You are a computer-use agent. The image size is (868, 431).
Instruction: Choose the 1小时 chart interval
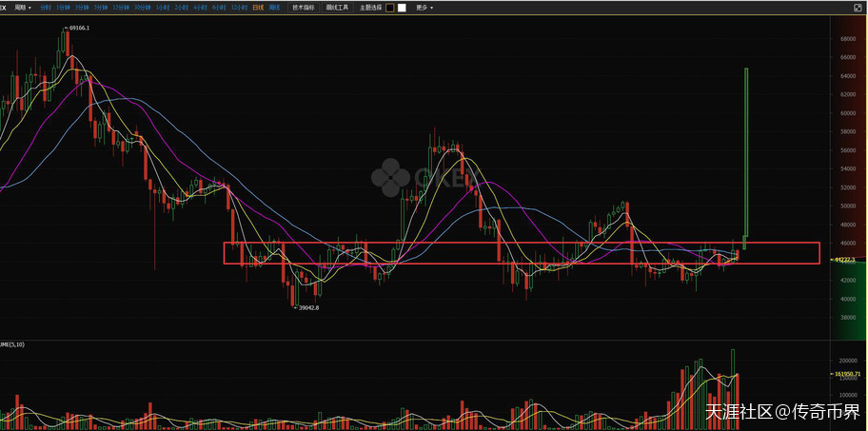point(162,8)
